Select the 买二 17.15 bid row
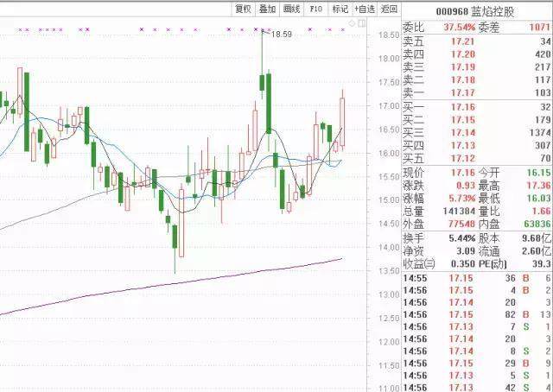The height and width of the screenshot is (392, 553). coord(477,120)
